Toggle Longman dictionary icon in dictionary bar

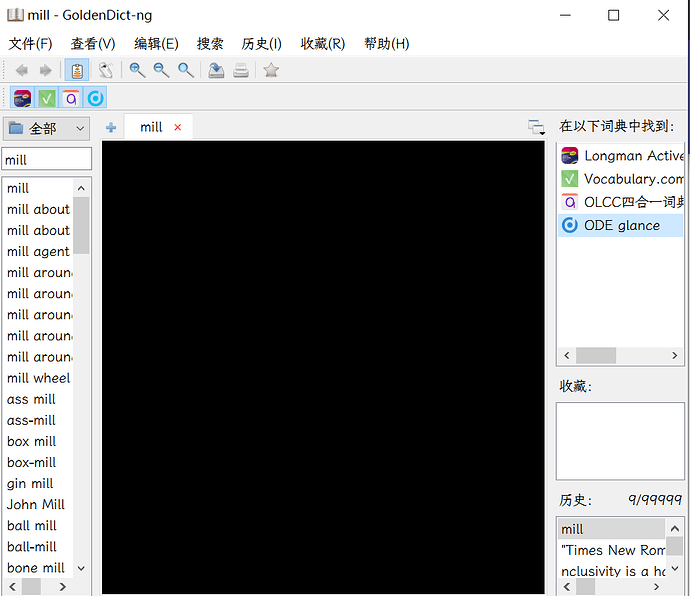pos(22,98)
